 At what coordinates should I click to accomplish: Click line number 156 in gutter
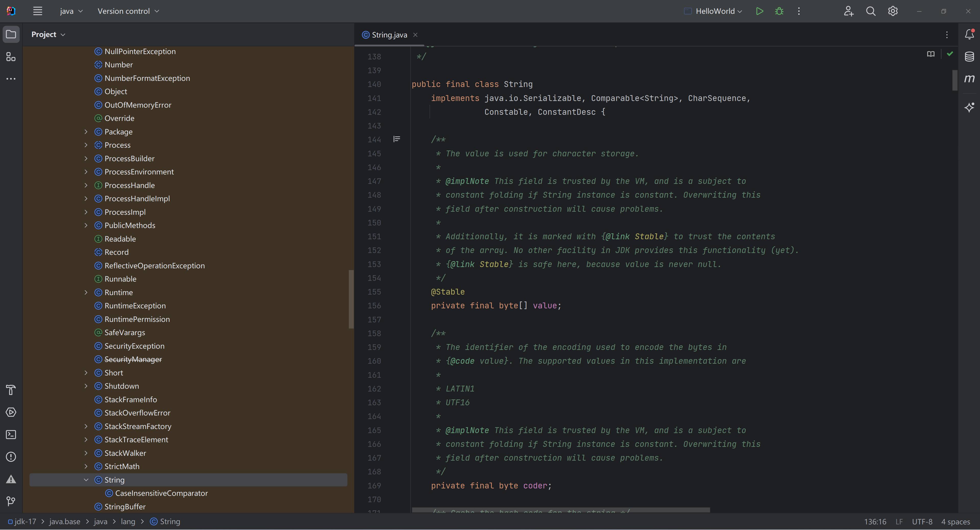(374, 306)
